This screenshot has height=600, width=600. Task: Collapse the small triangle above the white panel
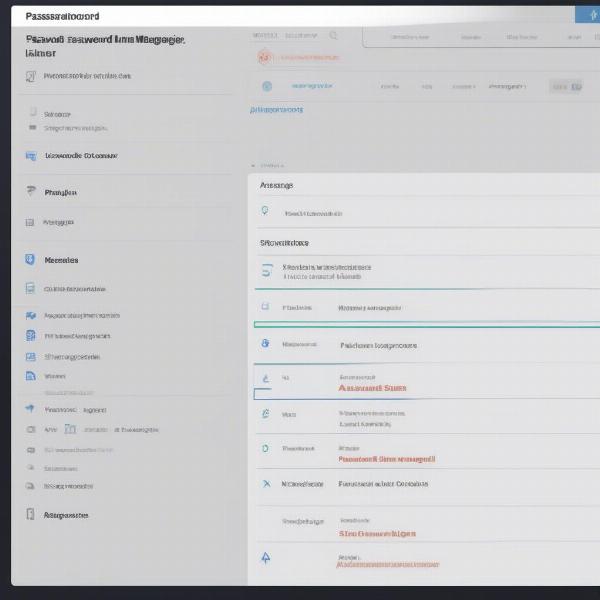(253, 166)
